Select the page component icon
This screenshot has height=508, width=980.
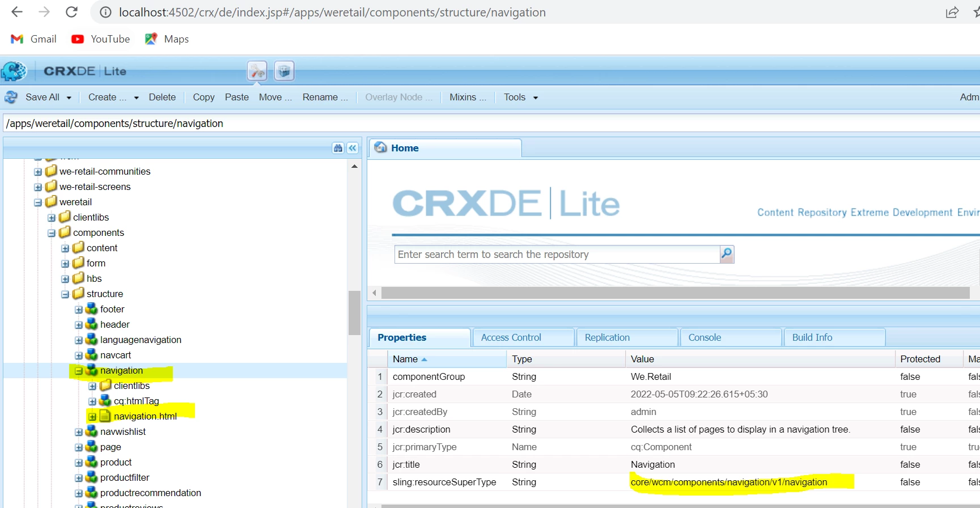(x=91, y=446)
